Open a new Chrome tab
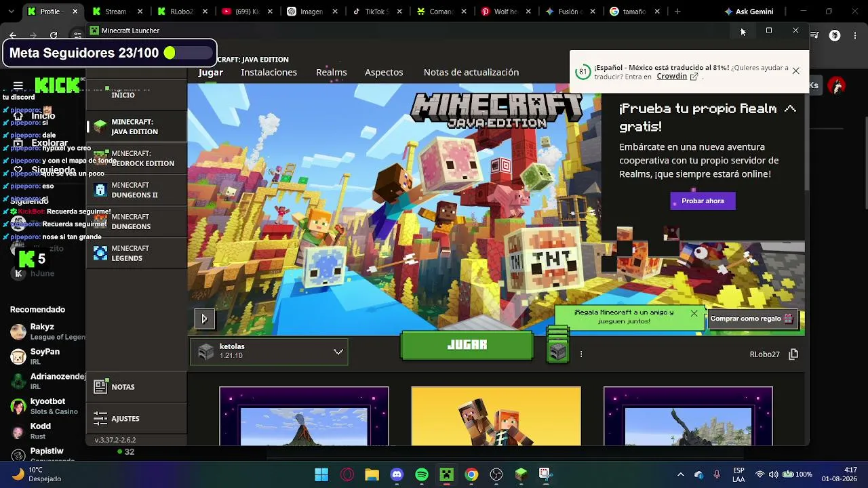Screen dimensions: 868x488 point(677,12)
